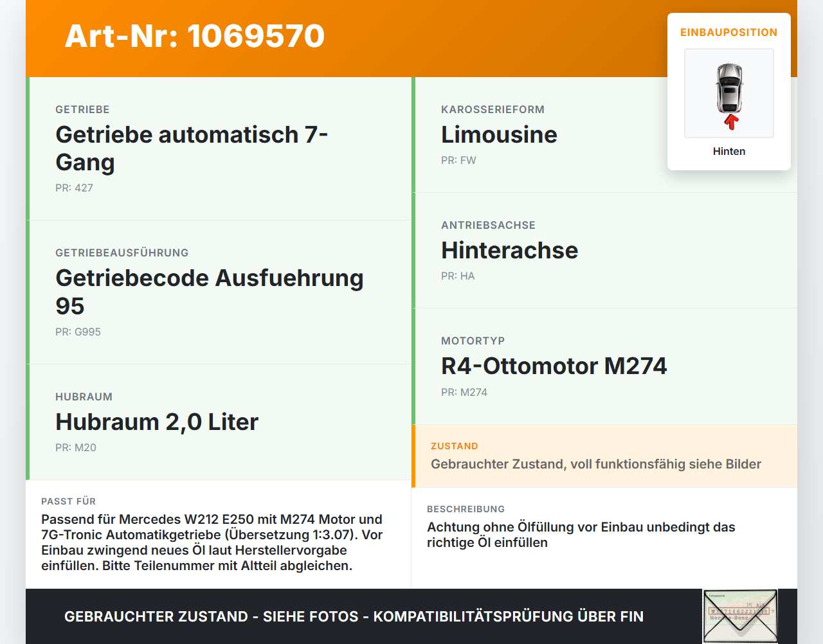Open the vehicle registration thumbnail
The height and width of the screenshot is (644, 823).
coord(740,616)
